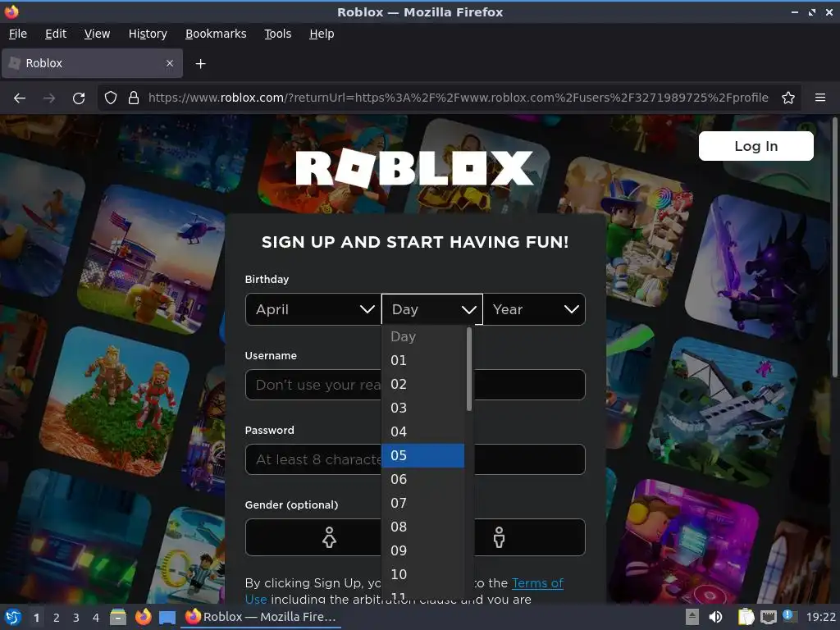Open the File menu
The width and height of the screenshot is (840, 630).
click(x=18, y=34)
